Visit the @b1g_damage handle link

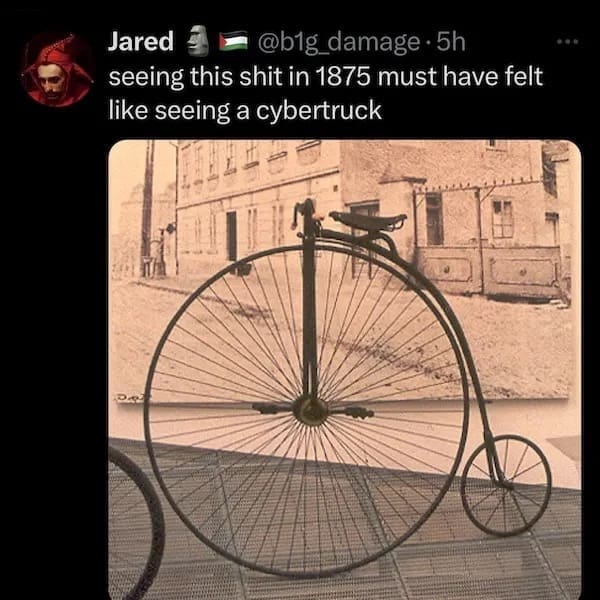click(x=339, y=42)
